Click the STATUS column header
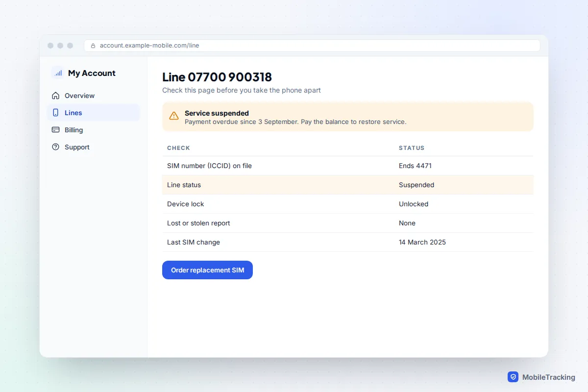588x392 pixels. click(412, 148)
